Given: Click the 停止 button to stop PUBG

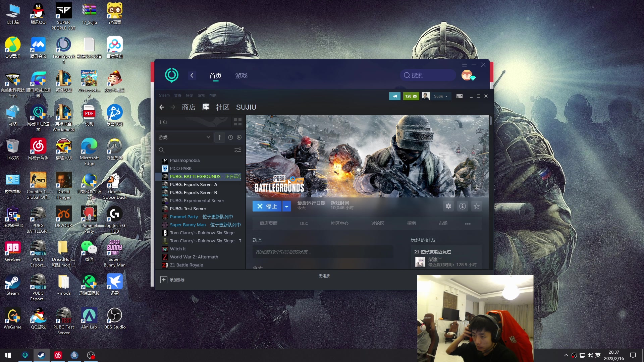Looking at the screenshot, I should click(267, 206).
